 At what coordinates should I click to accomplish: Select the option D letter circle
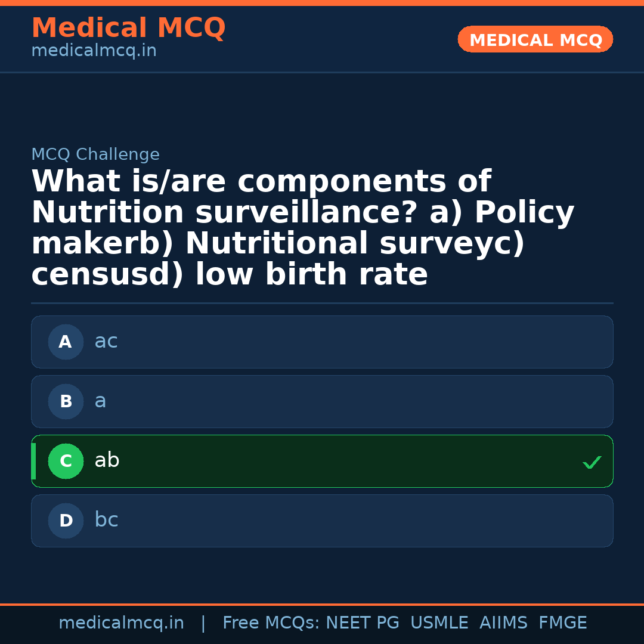tap(66, 521)
